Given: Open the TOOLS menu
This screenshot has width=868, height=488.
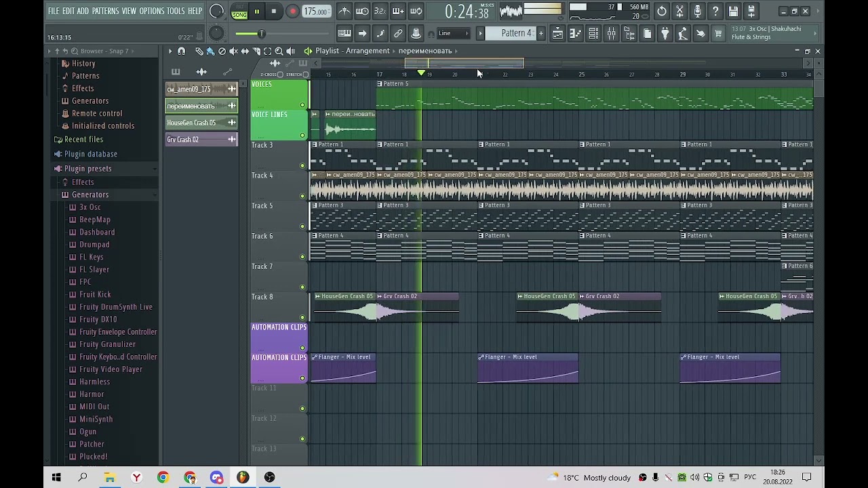Looking at the screenshot, I should coord(176,11).
